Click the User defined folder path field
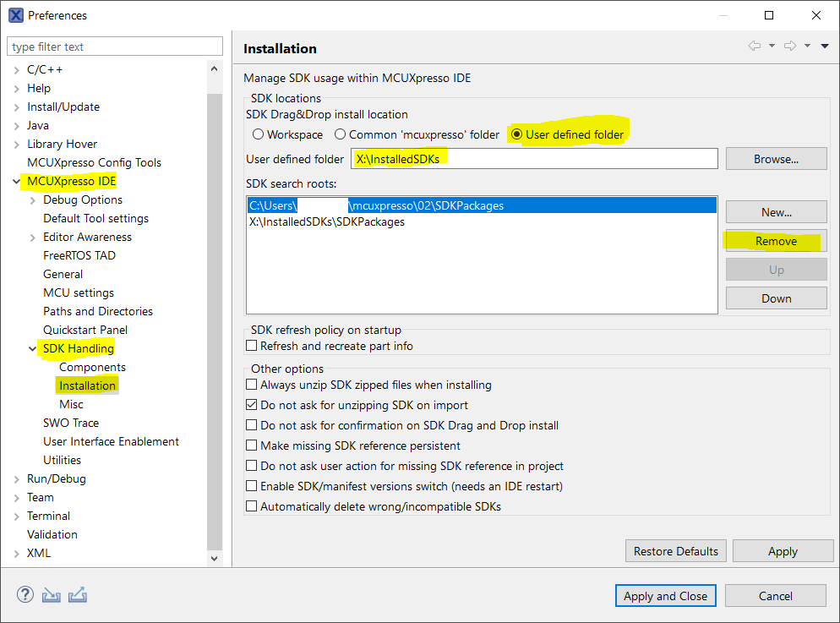Image resolution: width=840 pixels, height=623 pixels. coord(534,159)
